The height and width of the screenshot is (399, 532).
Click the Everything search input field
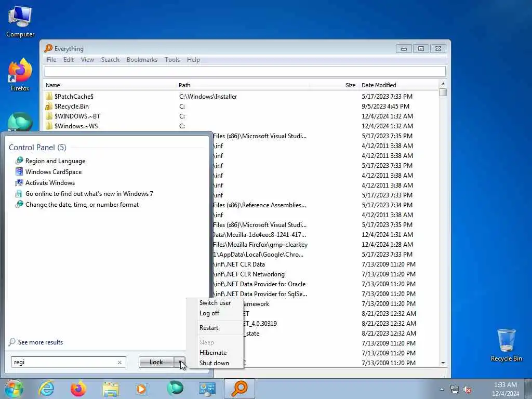click(x=245, y=71)
